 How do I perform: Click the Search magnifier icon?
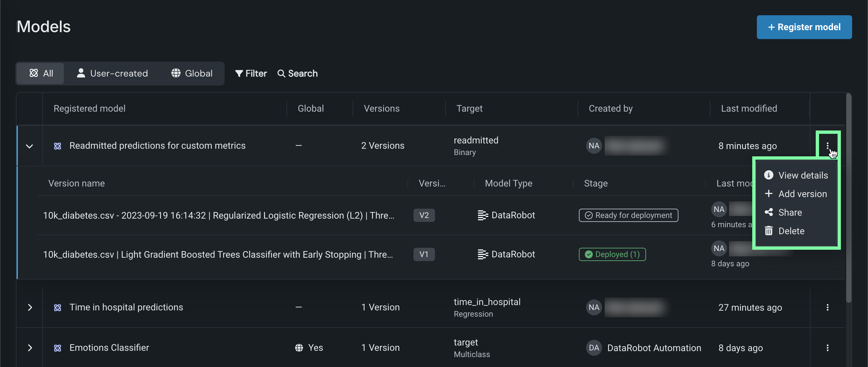281,73
